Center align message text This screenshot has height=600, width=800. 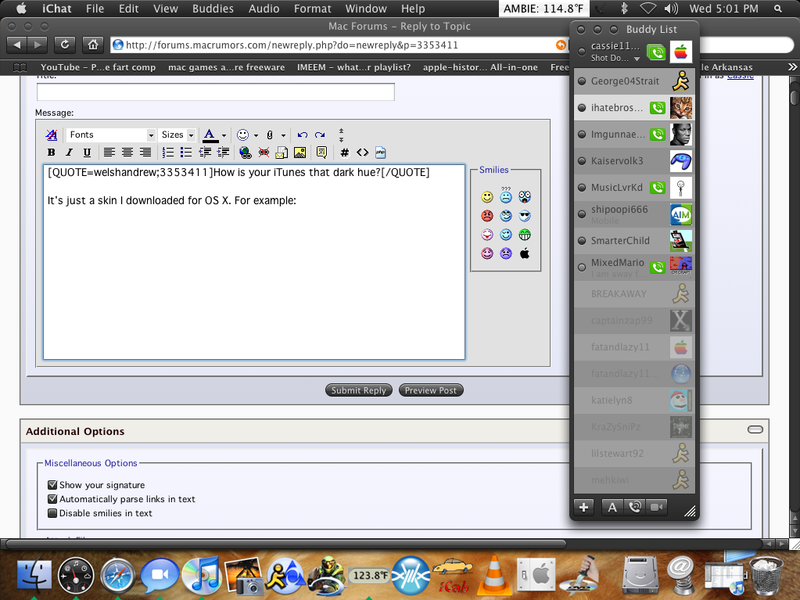[127, 152]
